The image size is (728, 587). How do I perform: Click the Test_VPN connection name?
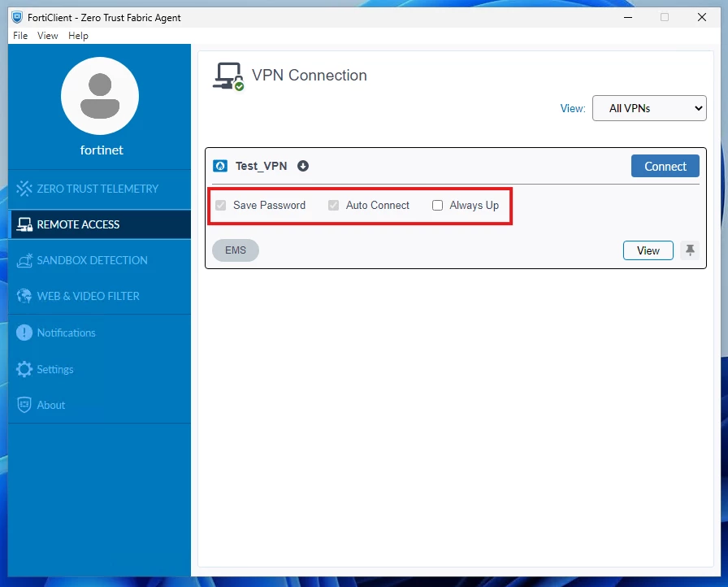[x=261, y=166]
